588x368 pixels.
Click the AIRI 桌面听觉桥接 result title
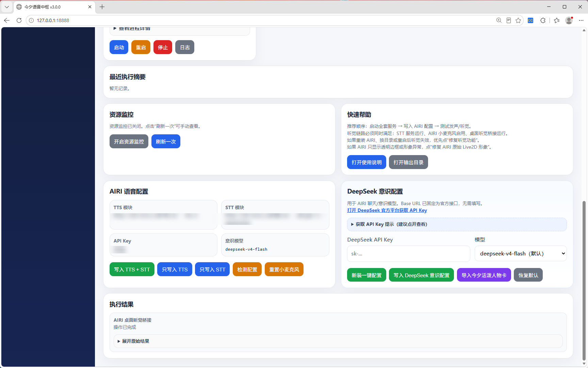[132, 320]
